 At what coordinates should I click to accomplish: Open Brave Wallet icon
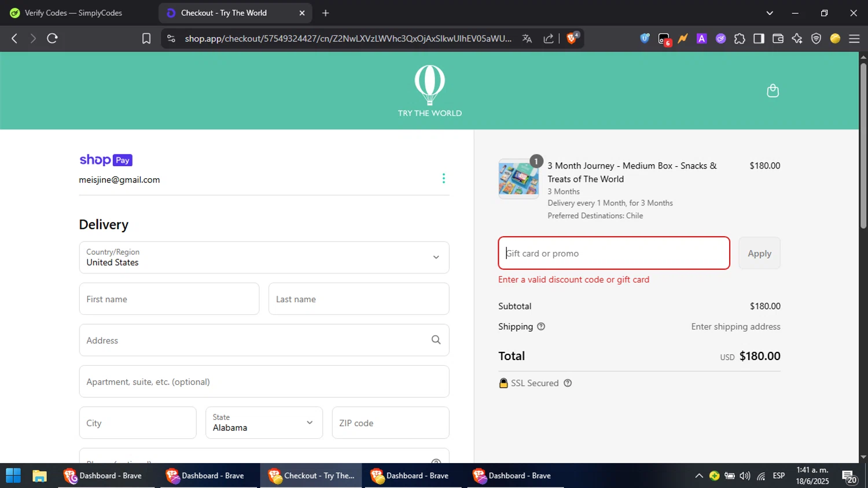[x=778, y=38]
